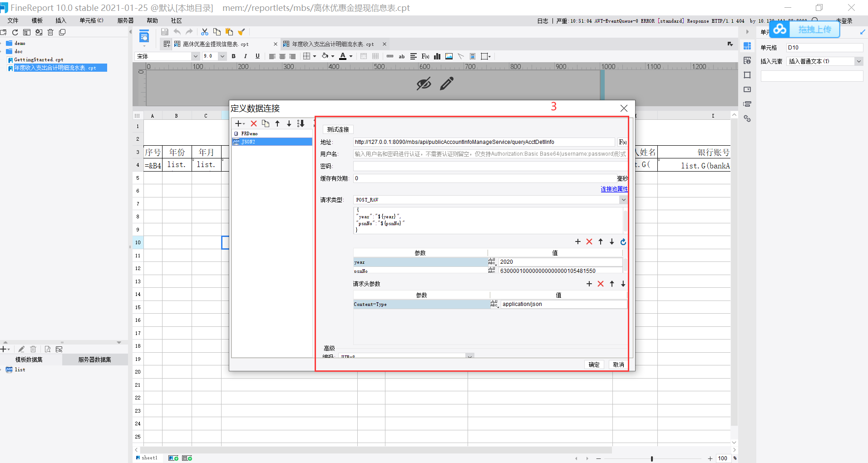Open the 文件 menu

pos(13,20)
